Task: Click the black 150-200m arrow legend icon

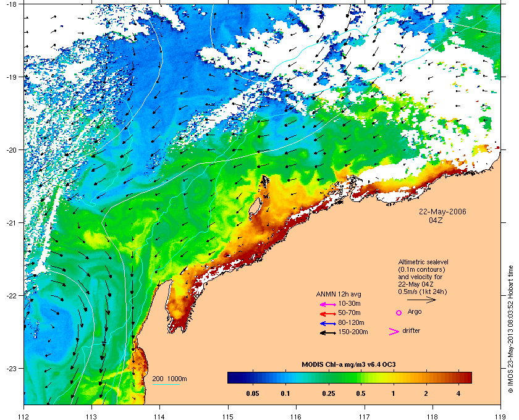Action: point(328,333)
